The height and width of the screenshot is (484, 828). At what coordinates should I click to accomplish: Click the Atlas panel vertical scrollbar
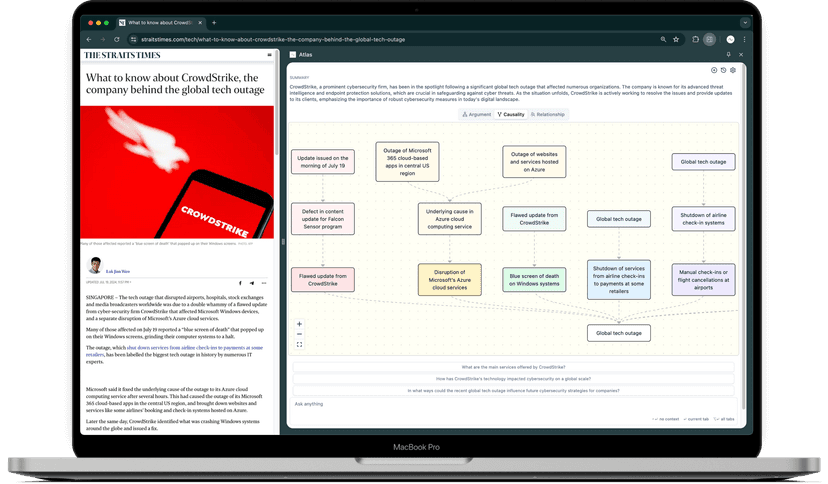[x=744, y=238]
